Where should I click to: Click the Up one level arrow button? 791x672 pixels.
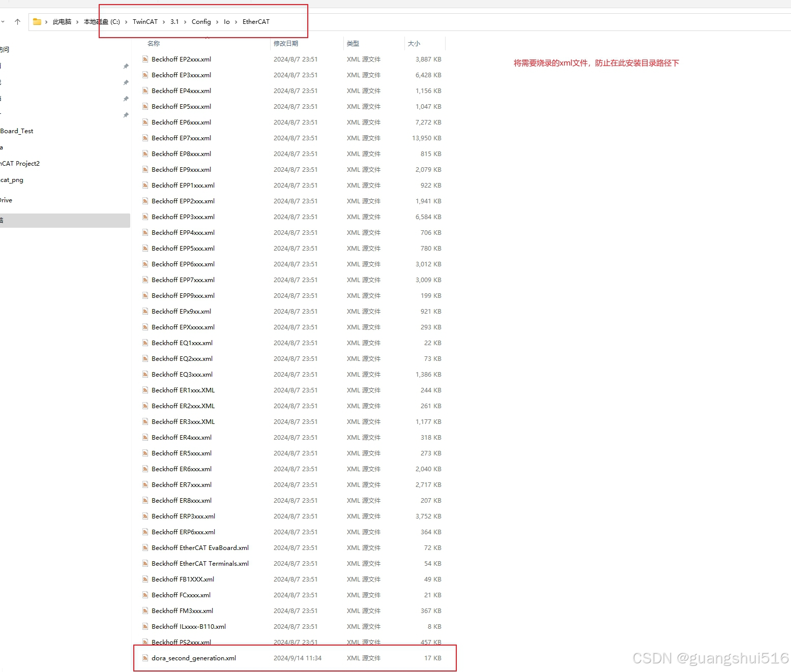(17, 22)
